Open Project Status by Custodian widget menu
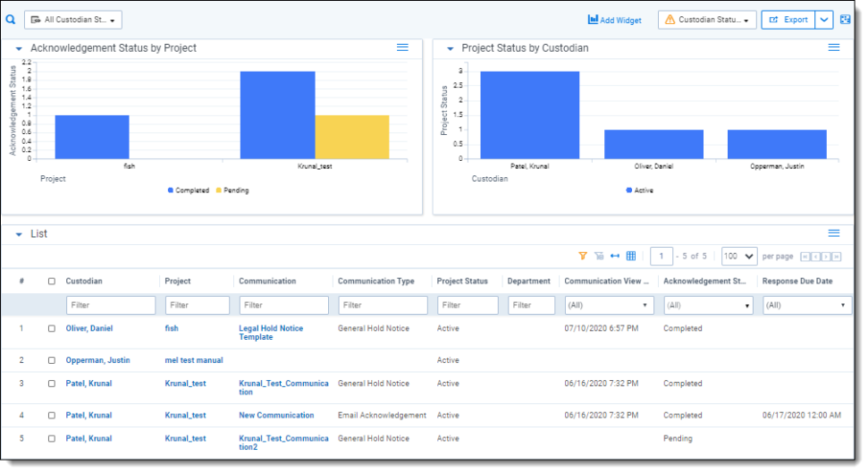Image resolution: width=868 pixels, height=473 pixels. click(x=833, y=47)
